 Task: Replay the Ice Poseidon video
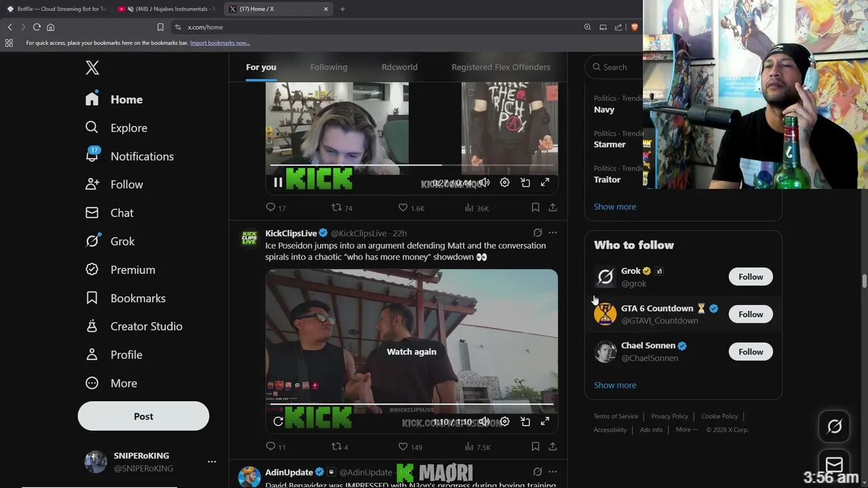coord(278,422)
